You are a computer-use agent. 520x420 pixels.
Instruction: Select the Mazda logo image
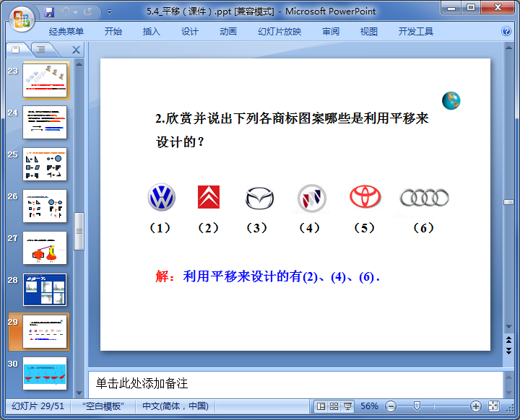pyautogui.click(x=260, y=198)
